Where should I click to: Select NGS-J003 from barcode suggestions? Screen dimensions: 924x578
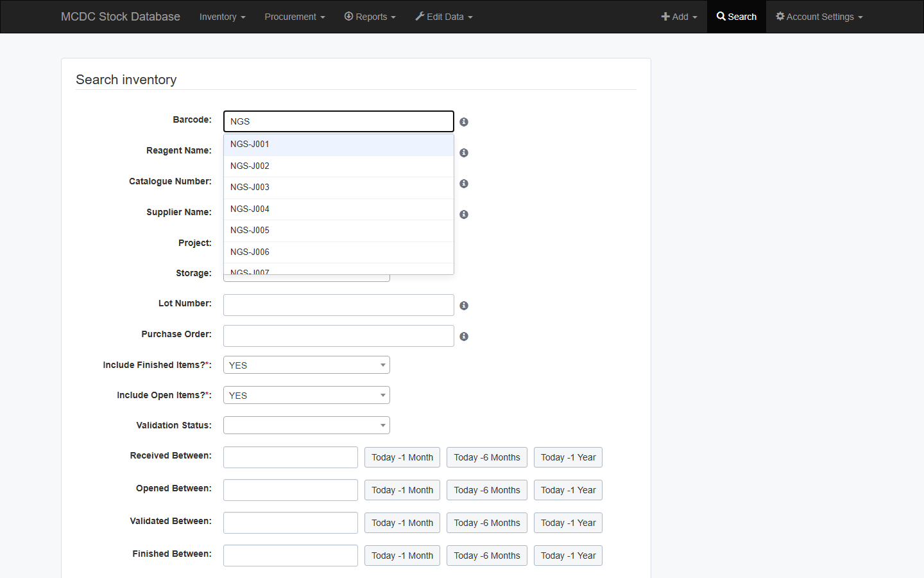click(x=339, y=188)
